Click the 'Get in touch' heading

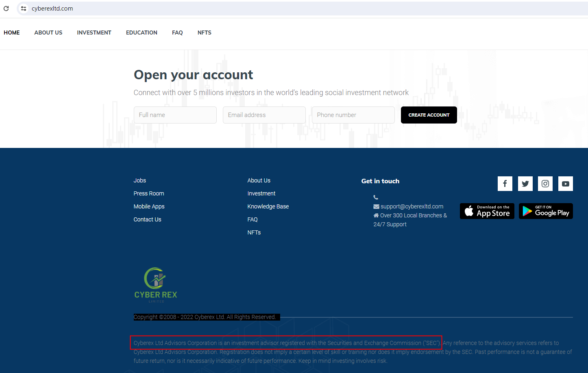pos(381,181)
